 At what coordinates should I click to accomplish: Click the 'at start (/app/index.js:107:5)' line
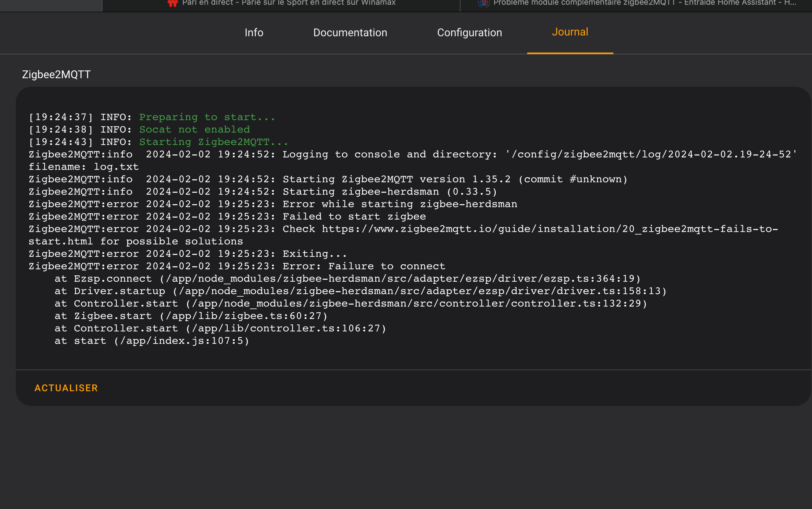152,341
